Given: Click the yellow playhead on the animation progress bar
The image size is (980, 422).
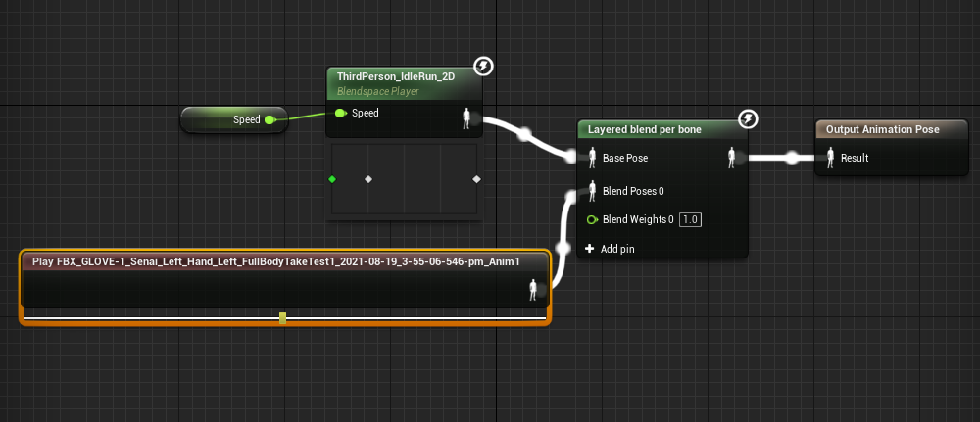Looking at the screenshot, I should [x=282, y=318].
